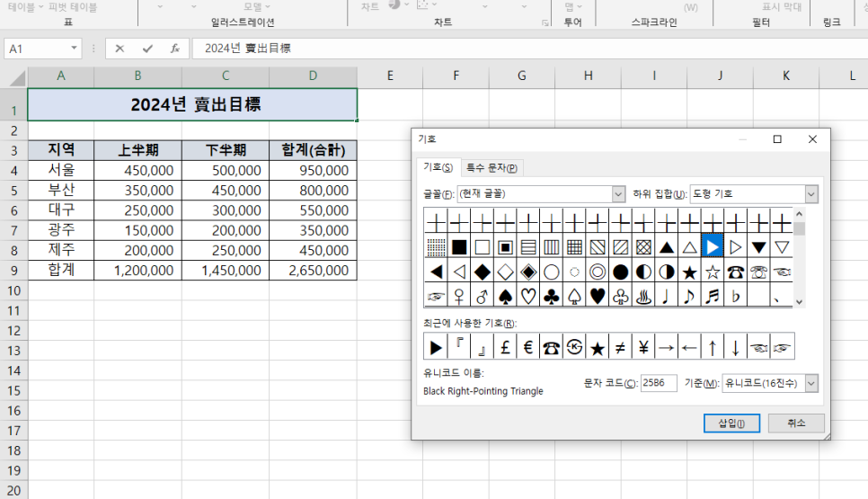Screen dimensions: 868x499
Task: Maximize the 기호 dialog window
Action: coord(777,139)
